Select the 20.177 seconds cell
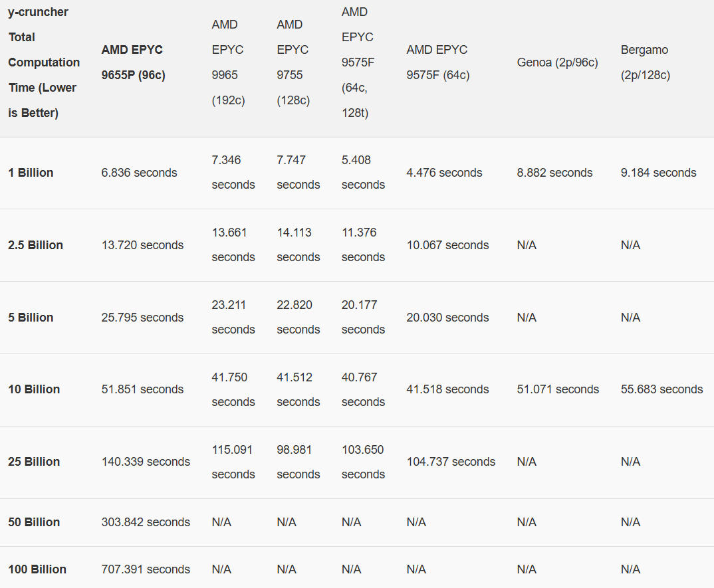Viewport: 714px width, 588px height. click(364, 317)
